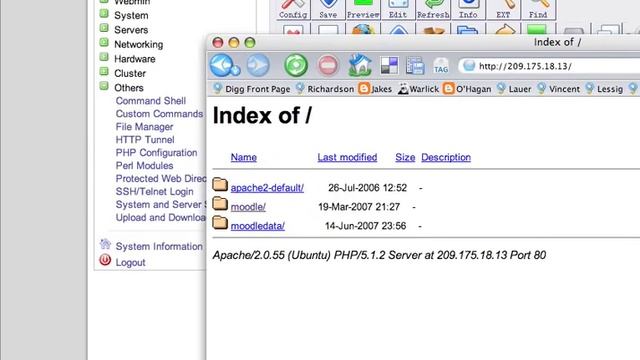Click the moodledata folder icon

pos(220,222)
